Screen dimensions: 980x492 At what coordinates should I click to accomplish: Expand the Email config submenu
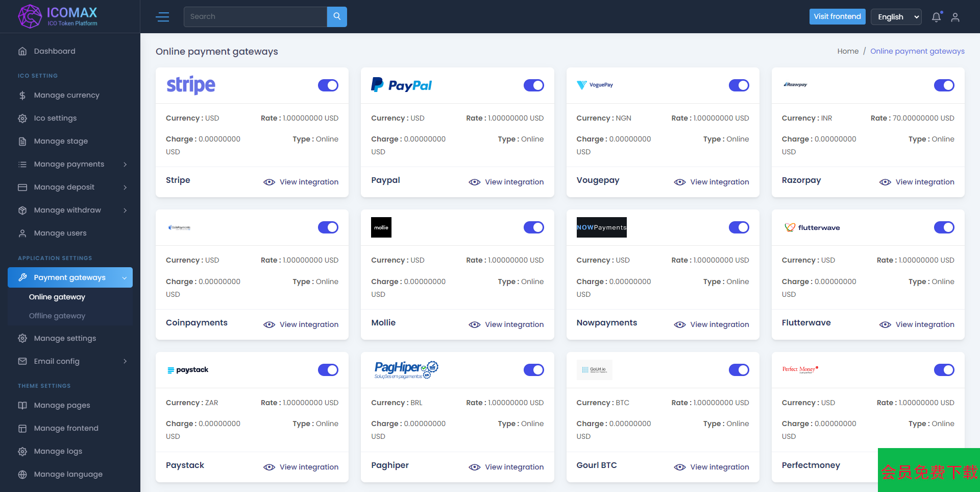point(125,361)
